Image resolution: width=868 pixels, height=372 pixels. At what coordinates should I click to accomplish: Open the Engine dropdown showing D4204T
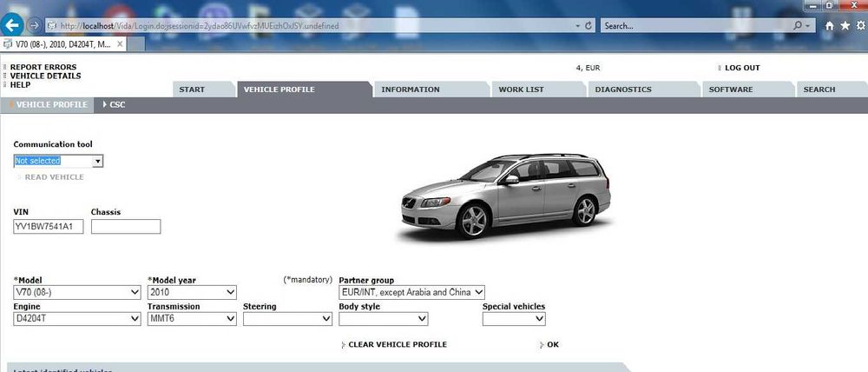click(x=77, y=319)
